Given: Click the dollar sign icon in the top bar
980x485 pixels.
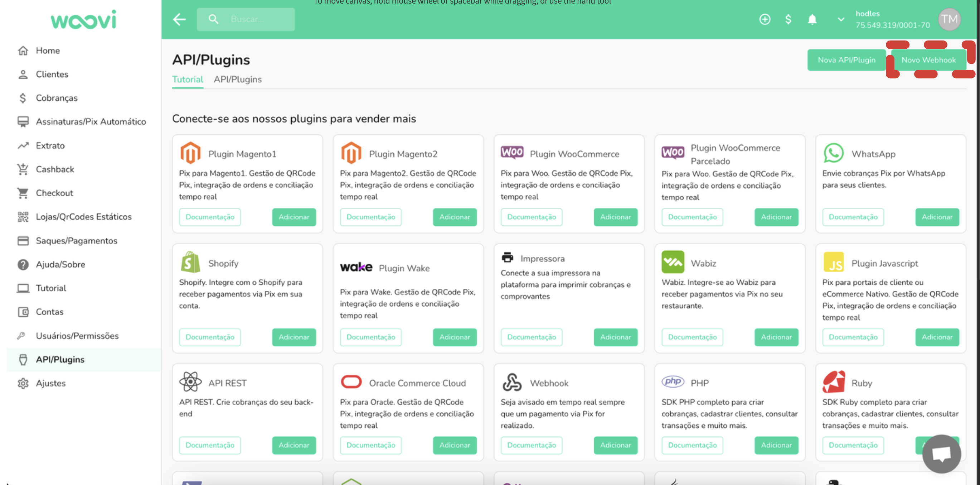Looking at the screenshot, I should (788, 19).
